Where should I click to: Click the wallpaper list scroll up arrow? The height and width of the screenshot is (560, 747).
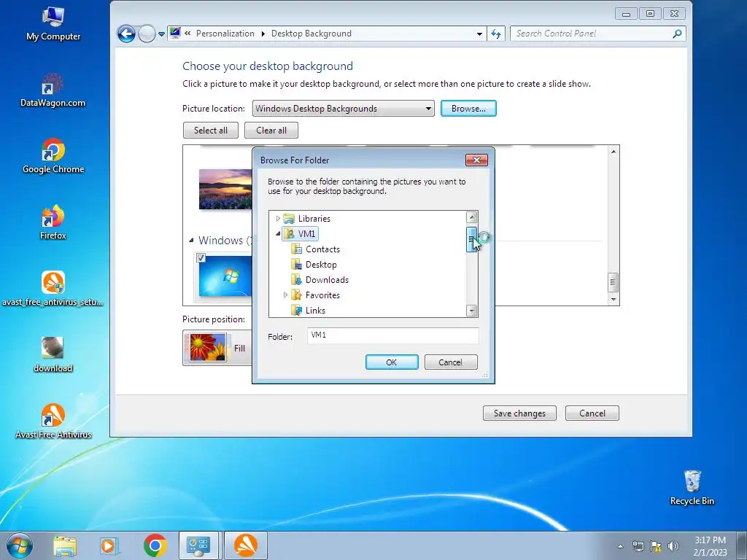coord(614,152)
